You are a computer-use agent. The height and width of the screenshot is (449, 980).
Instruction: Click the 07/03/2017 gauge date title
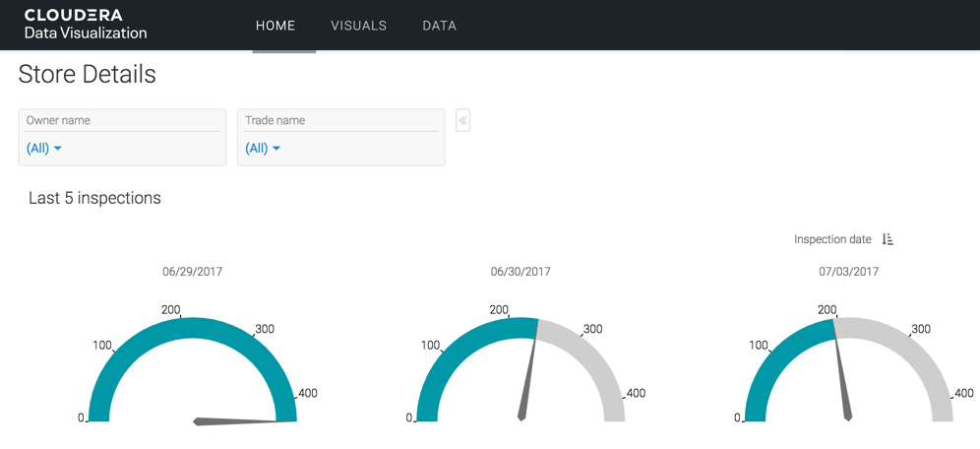coord(848,272)
